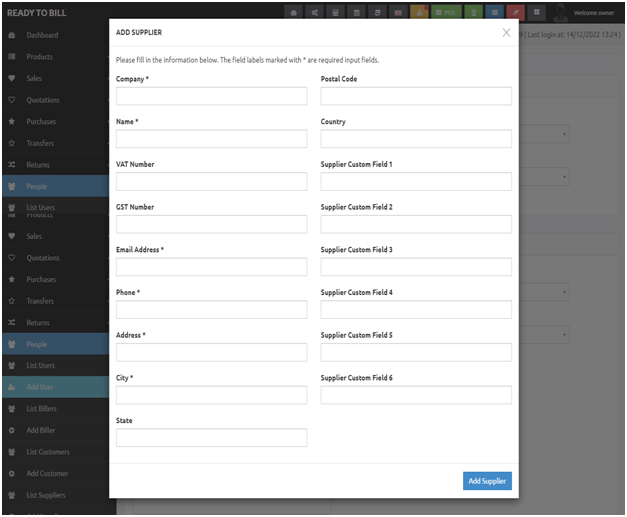Focus the Postal Code input field

pyautogui.click(x=416, y=96)
